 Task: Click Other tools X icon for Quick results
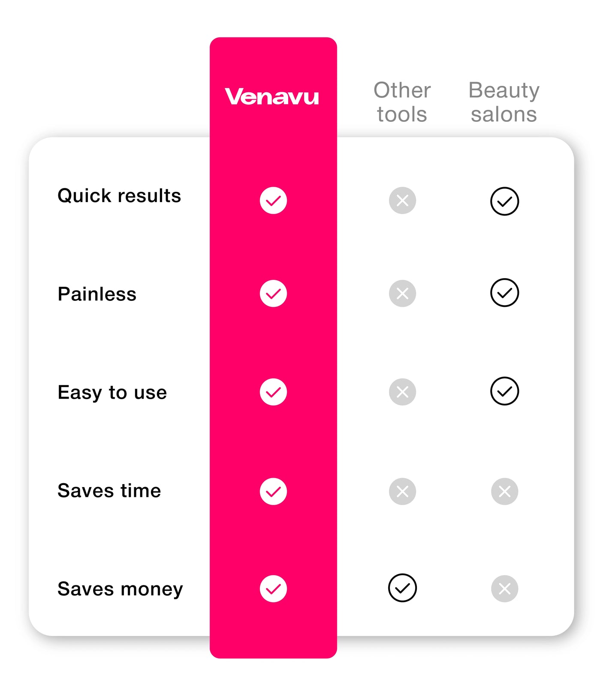click(x=402, y=200)
